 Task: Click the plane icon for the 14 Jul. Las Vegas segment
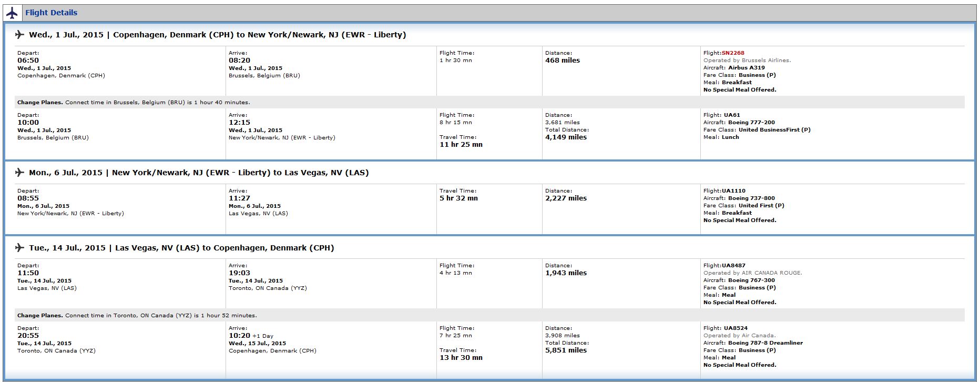19,248
